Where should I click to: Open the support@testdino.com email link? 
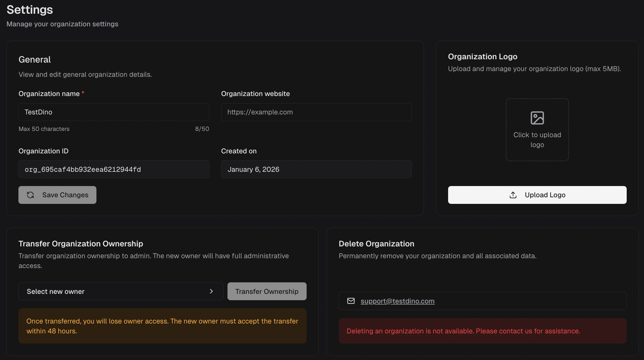(x=397, y=301)
